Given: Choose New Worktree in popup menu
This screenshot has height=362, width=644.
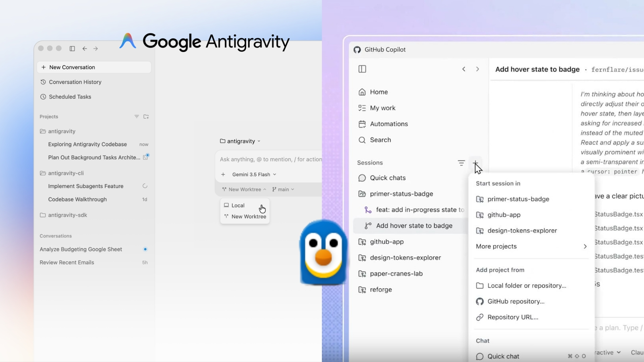Looking at the screenshot, I should click(x=245, y=217).
